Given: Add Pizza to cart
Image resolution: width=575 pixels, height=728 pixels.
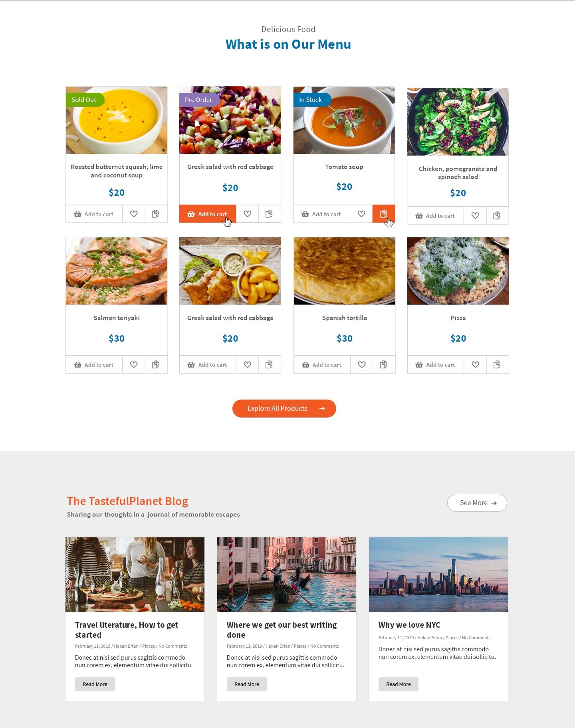Looking at the screenshot, I should (436, 364).
